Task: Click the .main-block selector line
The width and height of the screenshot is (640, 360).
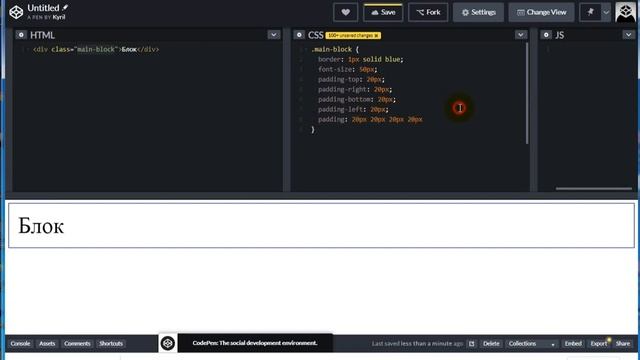Action: [335, 49]
